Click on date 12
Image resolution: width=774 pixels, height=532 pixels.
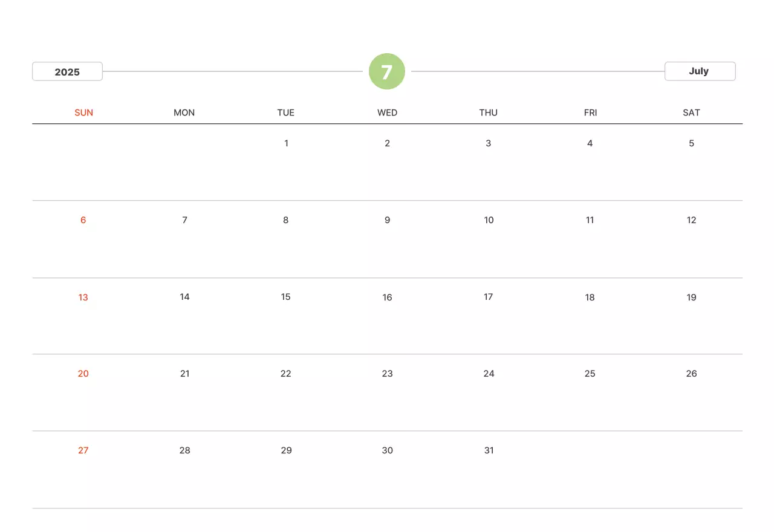691,220
